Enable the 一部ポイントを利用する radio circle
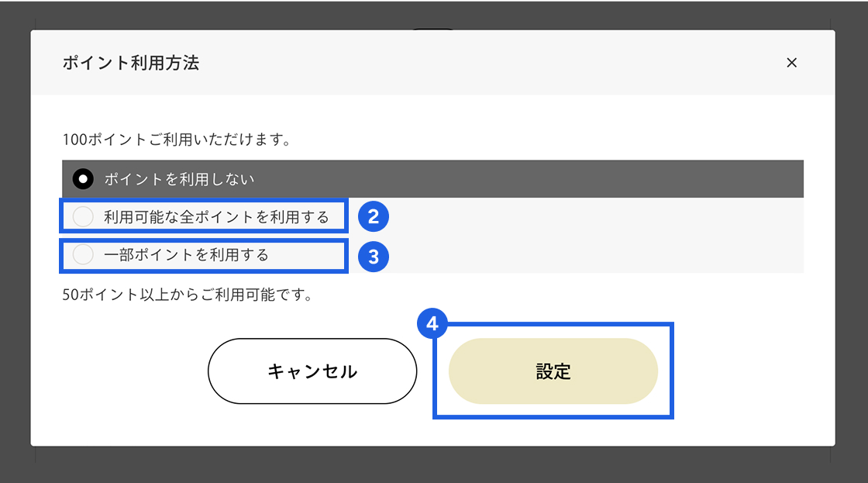 click(82, 254)
